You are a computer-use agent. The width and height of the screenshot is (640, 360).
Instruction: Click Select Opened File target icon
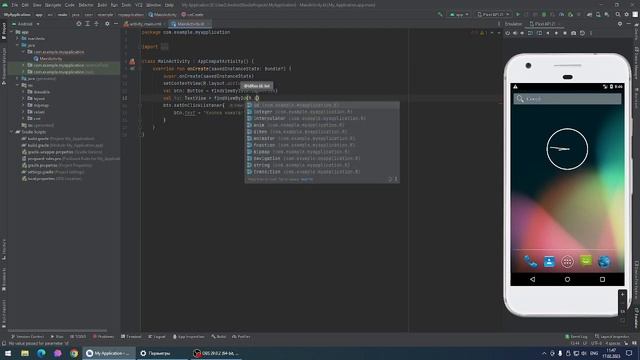[x=79, y=24]
